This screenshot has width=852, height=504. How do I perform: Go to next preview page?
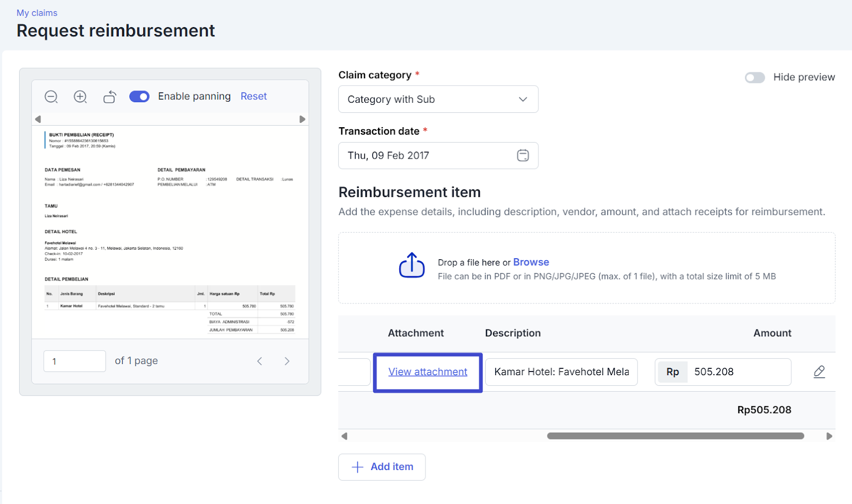pyautogui.click(x=287, y=361)
